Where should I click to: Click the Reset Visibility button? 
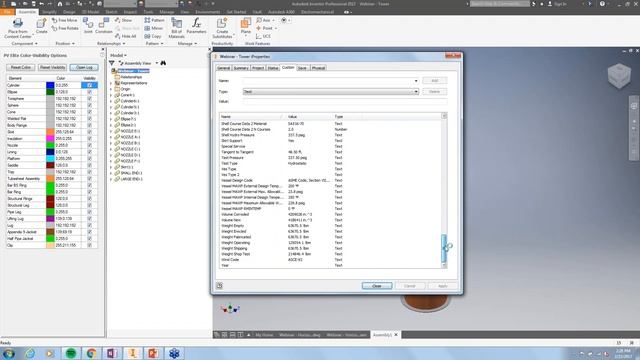click(52, 67)
